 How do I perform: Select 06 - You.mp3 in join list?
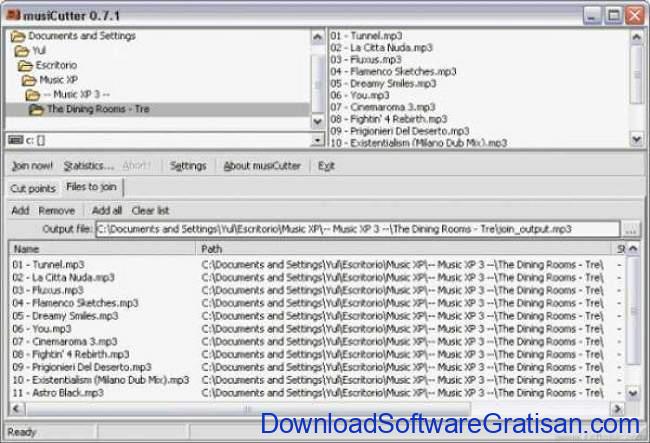pyautogui.click(x=42, y=329)
